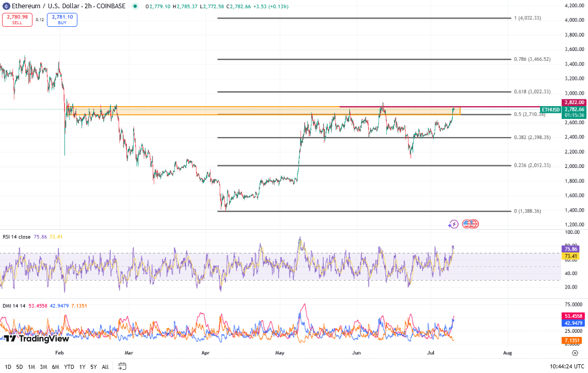
Task: Open the calendar go-to-date icon
Action: click(122, 366)
